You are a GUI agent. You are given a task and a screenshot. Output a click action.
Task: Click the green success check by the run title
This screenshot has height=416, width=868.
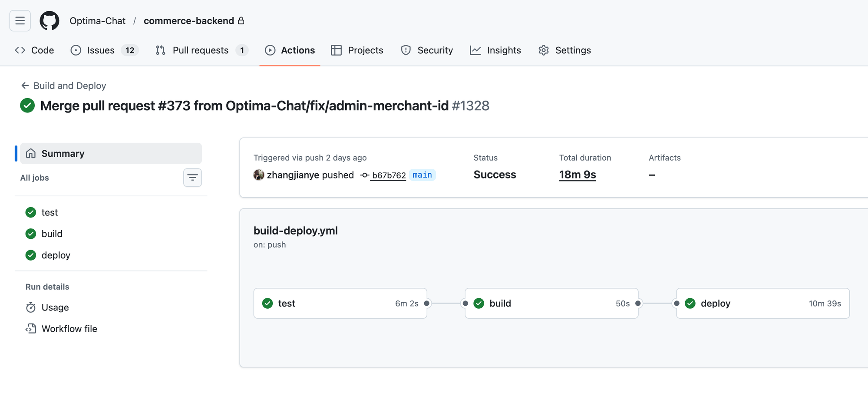click(x=27, y=106)
